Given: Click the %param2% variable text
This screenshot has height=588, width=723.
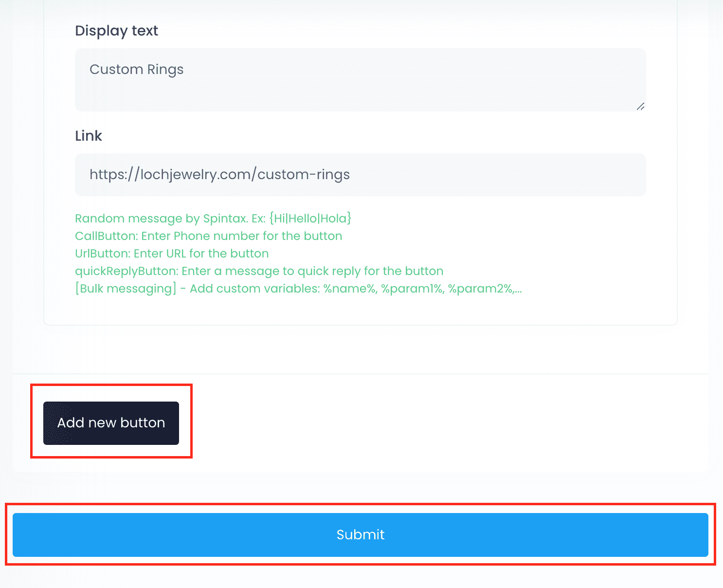Looking at the screenshot, I should coord(481,289).
